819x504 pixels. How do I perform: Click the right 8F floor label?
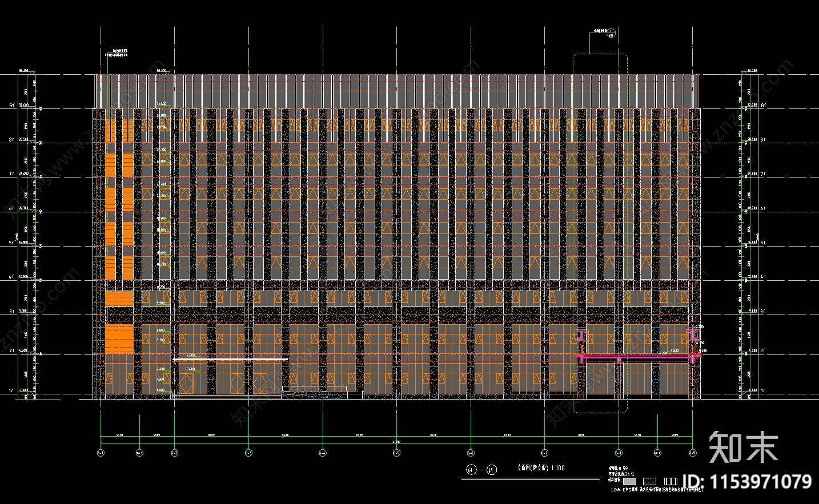tap(764, 139)
